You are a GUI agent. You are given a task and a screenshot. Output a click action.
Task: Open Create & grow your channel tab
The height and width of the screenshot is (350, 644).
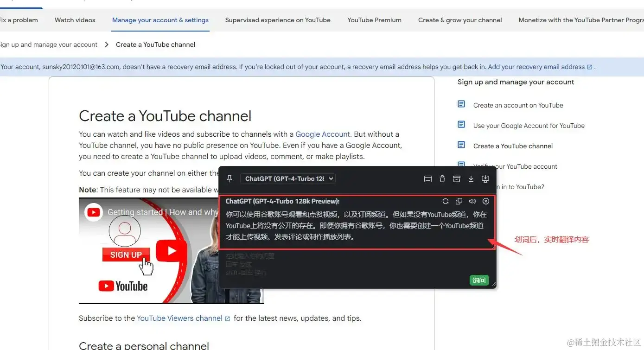pos(460,20)
